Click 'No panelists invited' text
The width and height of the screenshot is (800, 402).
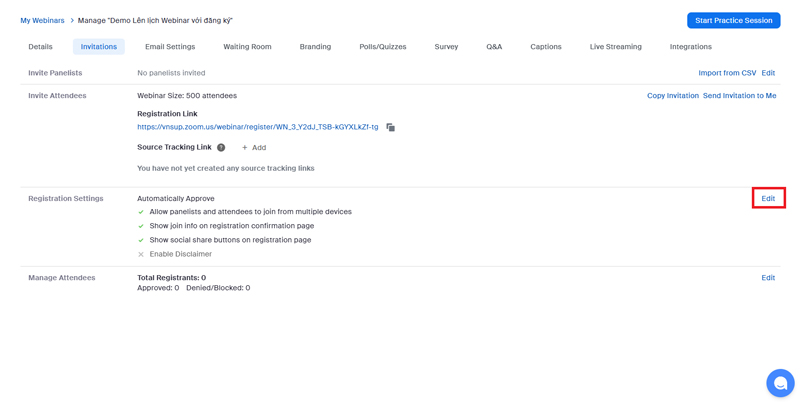click(171, 73)
